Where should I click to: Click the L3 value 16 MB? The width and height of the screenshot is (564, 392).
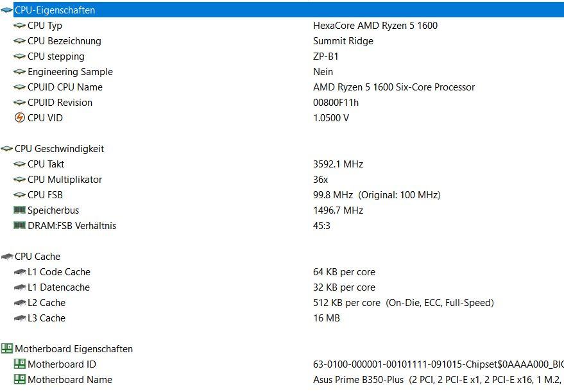[326, 318]
